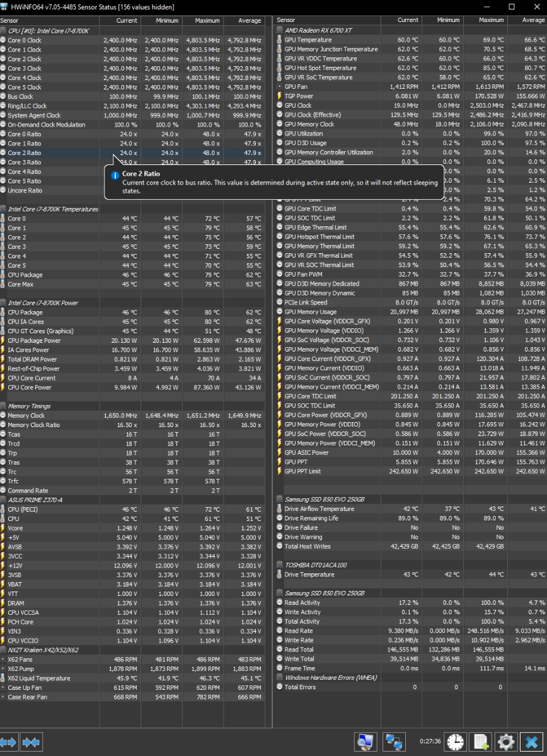The image size is (547, 756).
Task: Click the icon beside PCIe Link Speed
Action: coord(279,302)
